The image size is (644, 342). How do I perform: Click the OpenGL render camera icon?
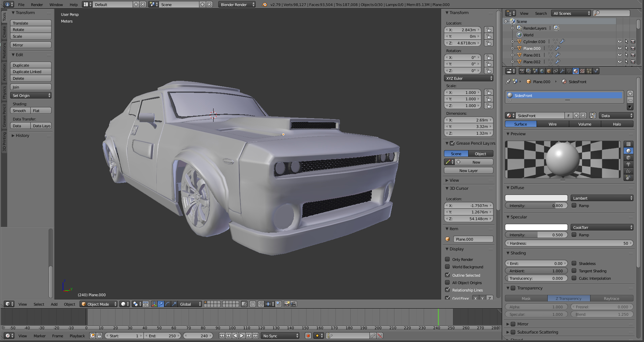pyautogui.click(x=287, y=304)
